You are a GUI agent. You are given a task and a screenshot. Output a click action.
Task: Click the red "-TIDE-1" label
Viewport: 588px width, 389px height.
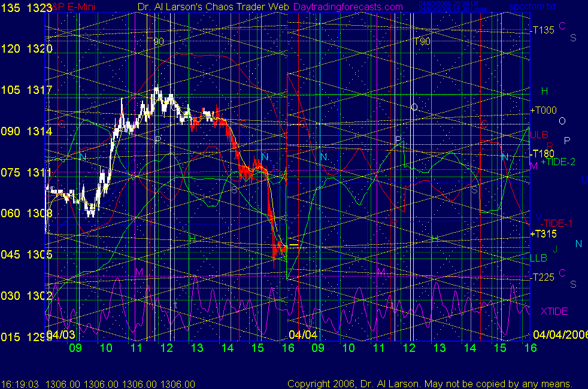point(556,224)
